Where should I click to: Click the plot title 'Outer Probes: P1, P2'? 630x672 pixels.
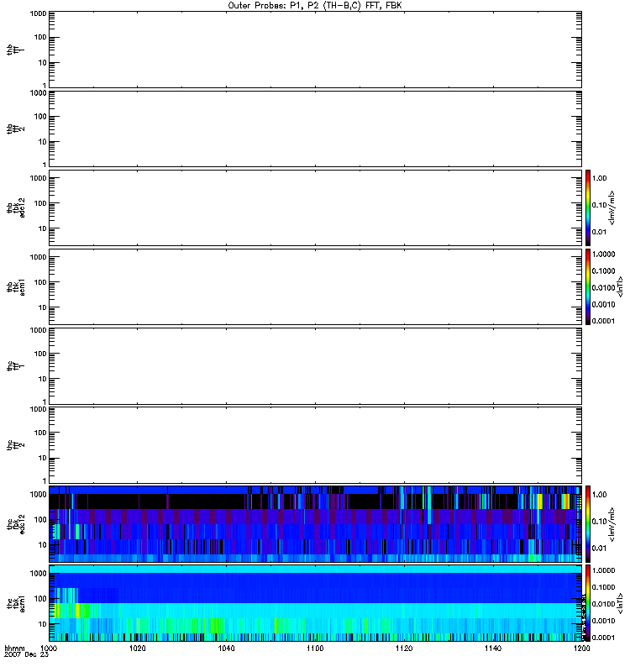pyautogui.click(x=315, y=5)
